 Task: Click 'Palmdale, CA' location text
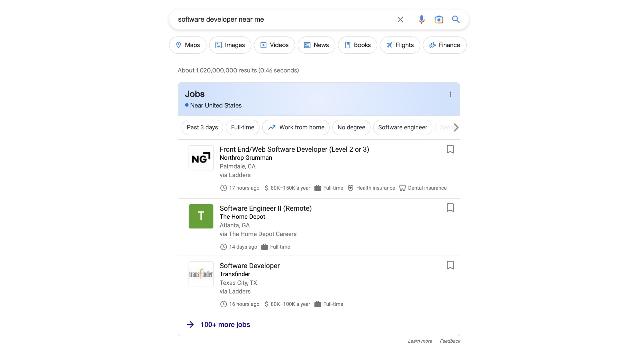tap(237, 166)
